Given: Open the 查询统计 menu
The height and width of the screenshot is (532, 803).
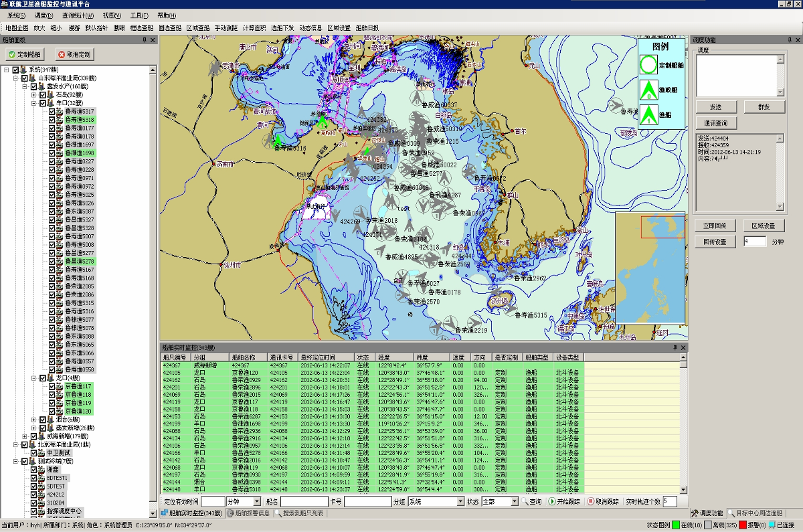Looking at the screenshot, I should point(78,15).
